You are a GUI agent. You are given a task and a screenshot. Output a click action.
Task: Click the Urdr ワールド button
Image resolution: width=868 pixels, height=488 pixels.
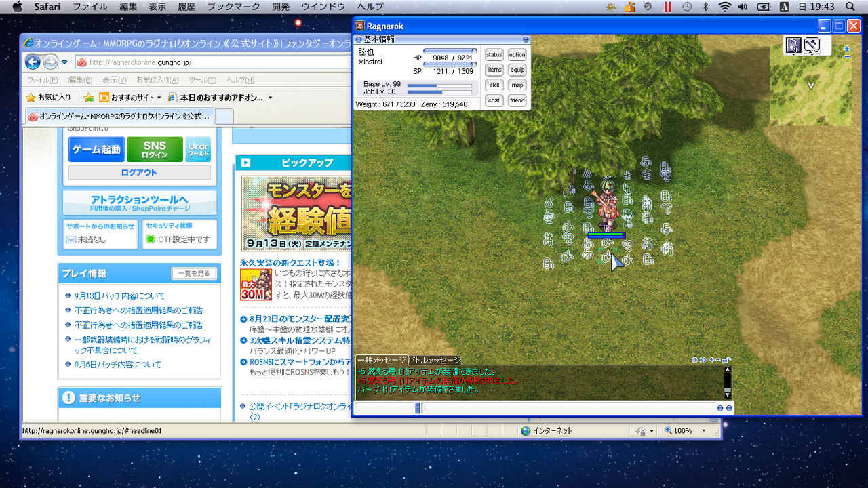click(x=198, y=150)
